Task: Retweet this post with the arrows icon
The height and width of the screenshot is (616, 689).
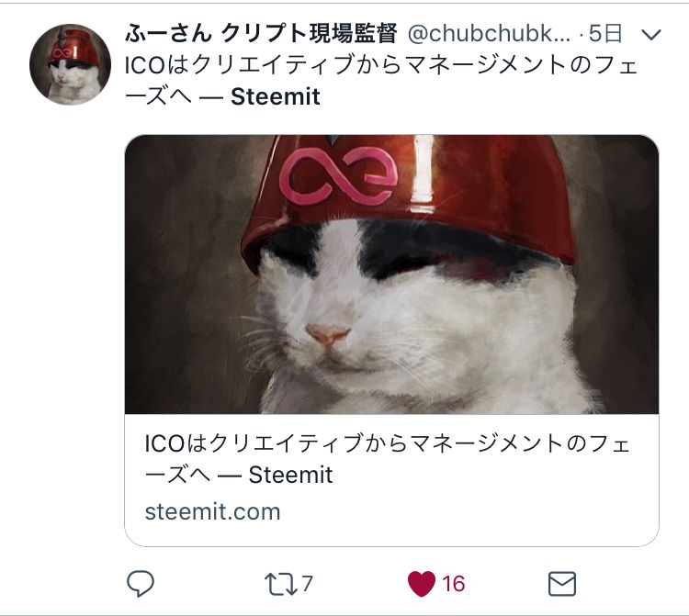Action: pyautogui.click(x=281, y=584)
